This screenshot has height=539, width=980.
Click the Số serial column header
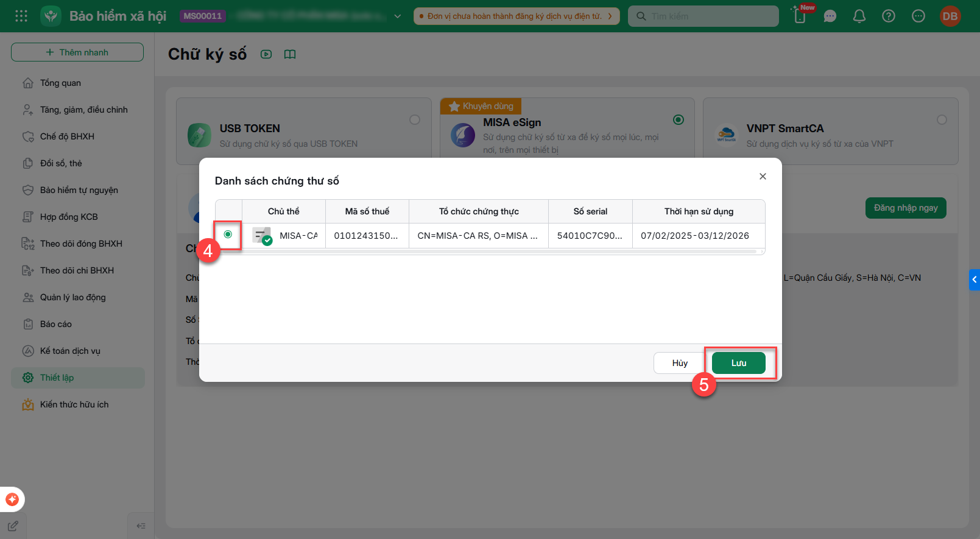coord(590,211)
